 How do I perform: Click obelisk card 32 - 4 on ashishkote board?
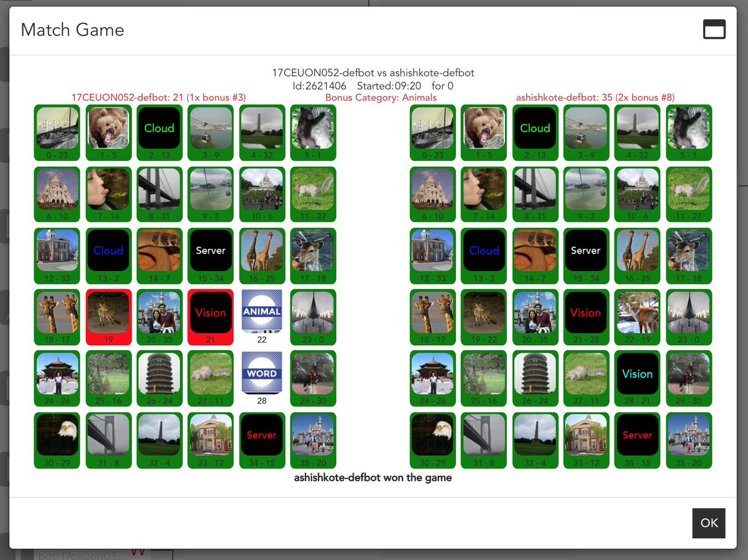point(535,440)
